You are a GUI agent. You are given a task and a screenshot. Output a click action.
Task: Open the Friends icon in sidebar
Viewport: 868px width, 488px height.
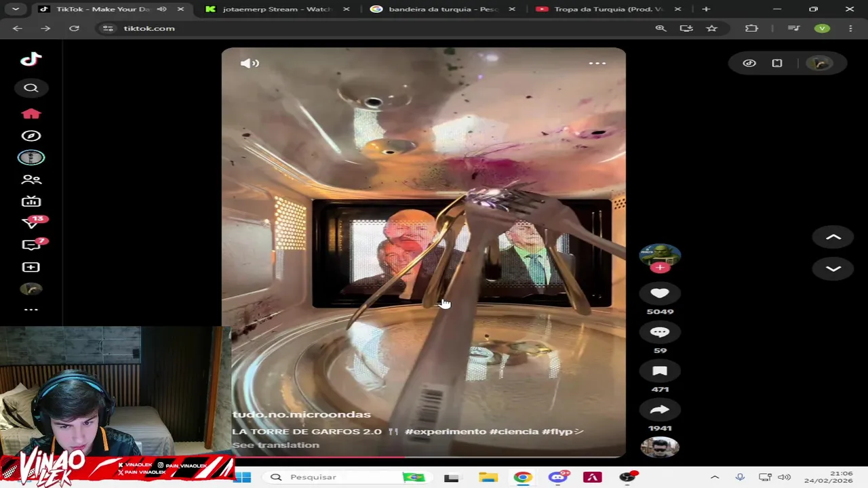pos(31,180)
